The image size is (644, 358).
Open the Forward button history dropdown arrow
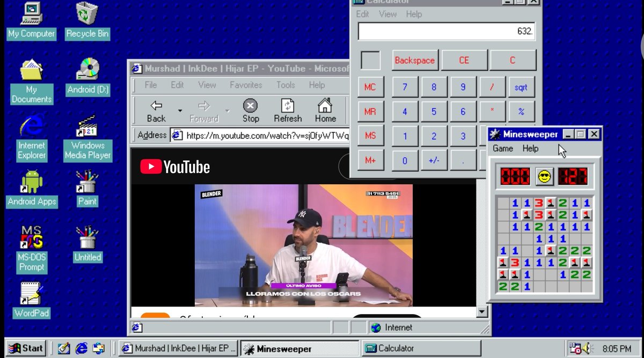pyautogui.click(x=227, y=111)
